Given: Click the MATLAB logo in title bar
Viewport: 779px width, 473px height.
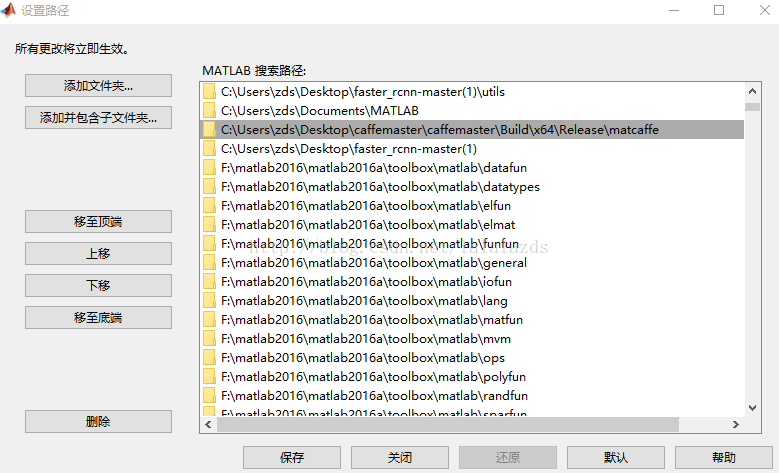Looking at the screenshot, I should [8, 10].
